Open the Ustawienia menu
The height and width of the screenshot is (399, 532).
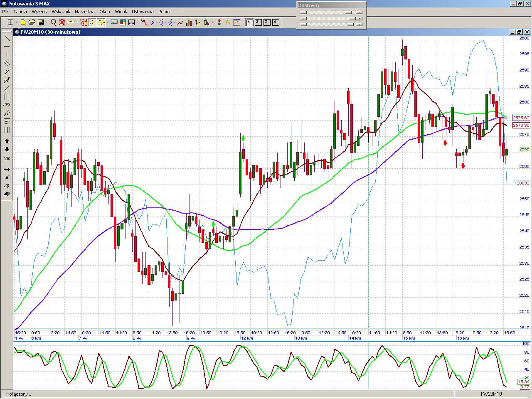pos(143,12)
